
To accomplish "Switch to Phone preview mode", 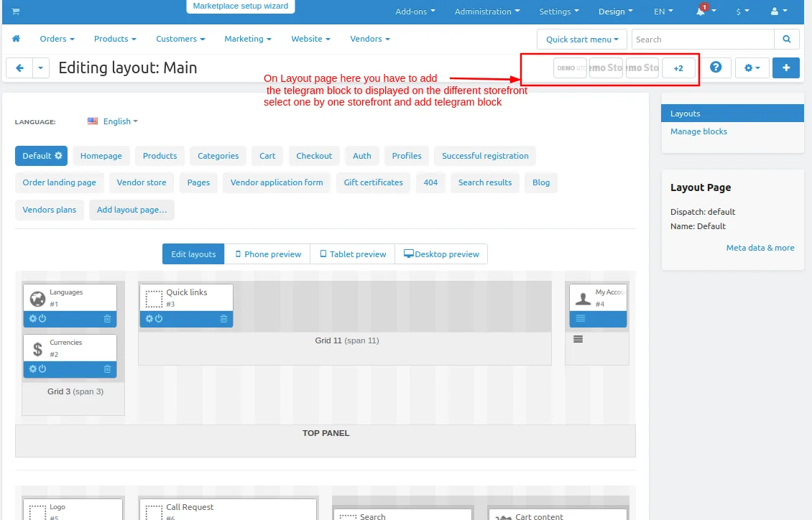I will [268, 254].
